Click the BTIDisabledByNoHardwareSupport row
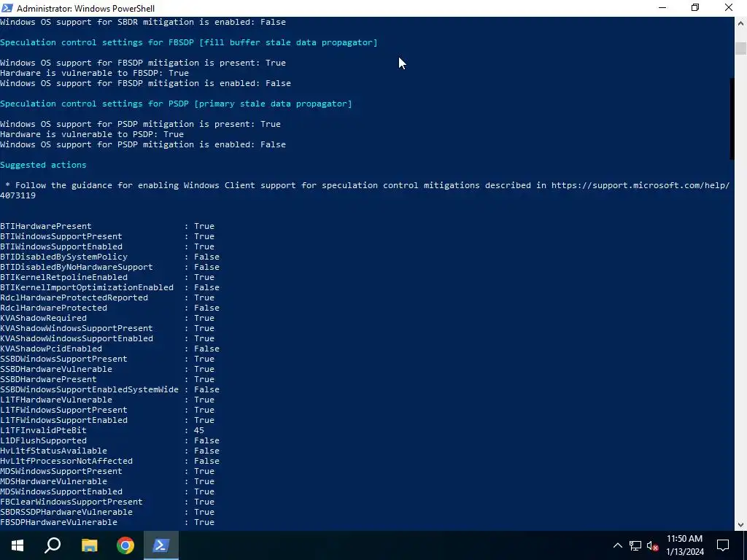747x560 pixels. click(109, 267)
